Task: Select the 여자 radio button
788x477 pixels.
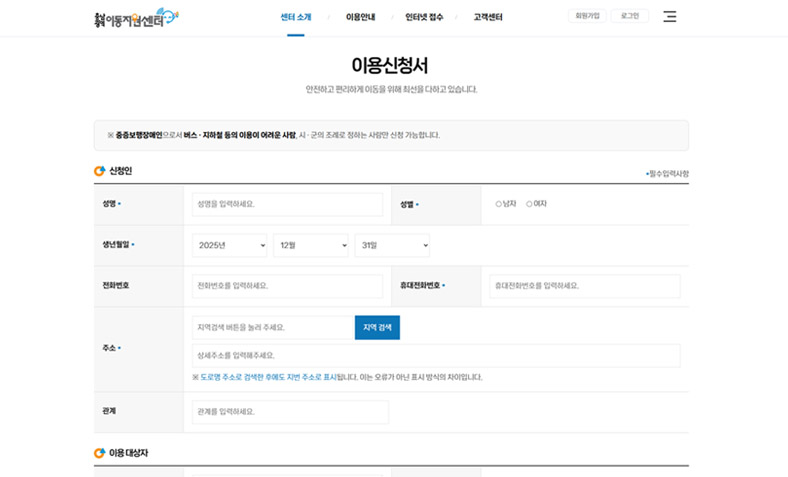Action: (x=530, y=204)
